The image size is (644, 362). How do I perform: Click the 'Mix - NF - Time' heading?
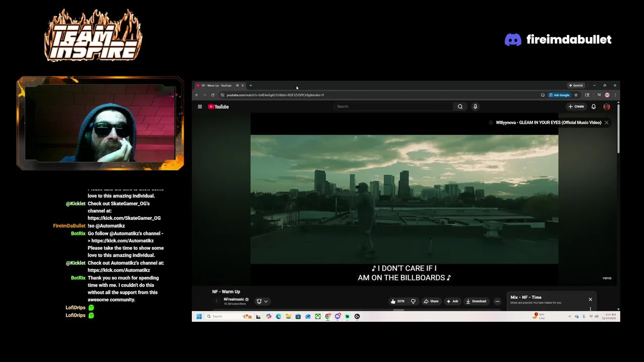[526, 297]
